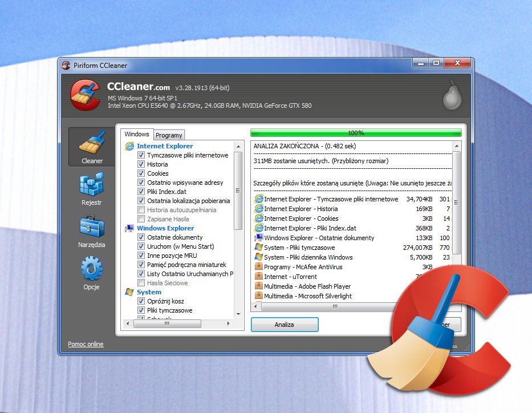Toggle Ostatnio wpisywane adresy checkbox
This screenshot has height=413, width=532.
141,183
